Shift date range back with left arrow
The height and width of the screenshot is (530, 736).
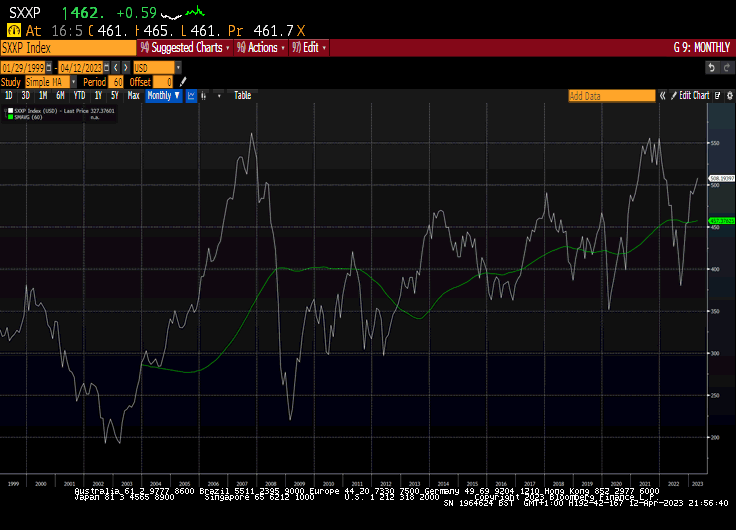[116, 68]
